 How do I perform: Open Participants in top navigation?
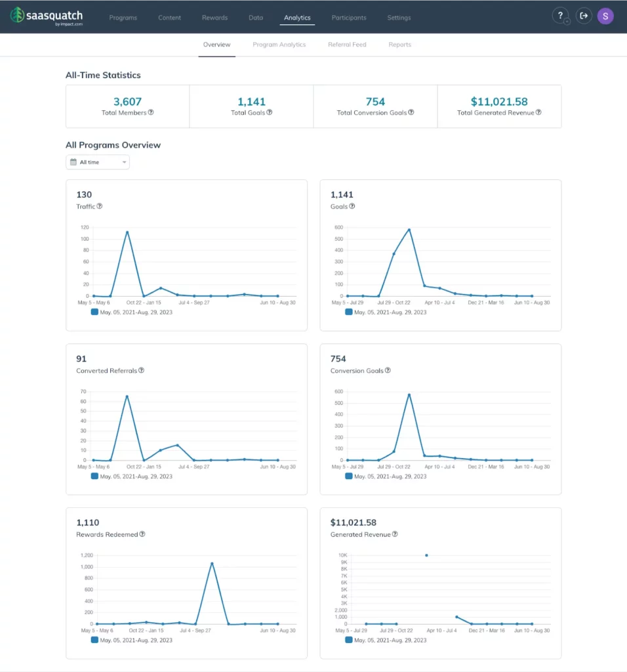click(x=349, y=18)
